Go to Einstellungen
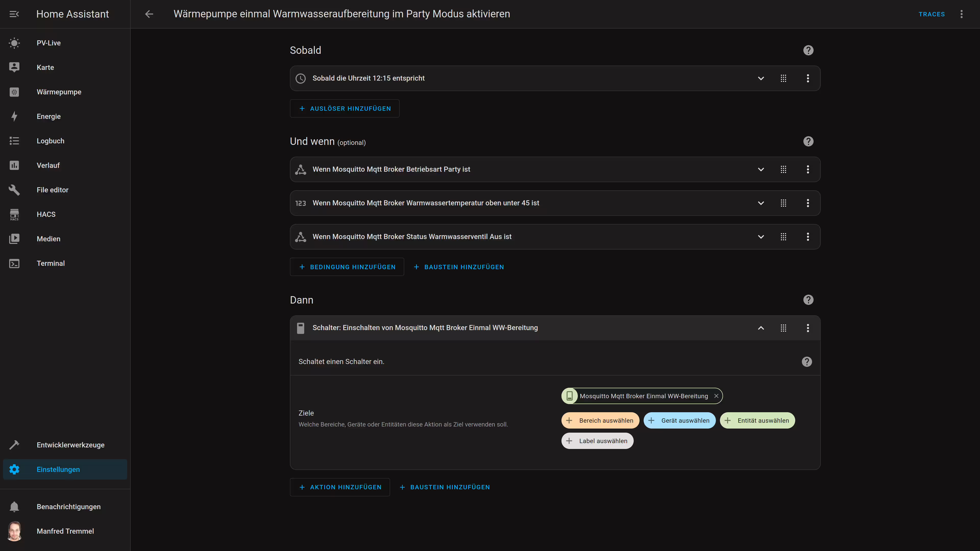980x551 pixels. point(65,469)
